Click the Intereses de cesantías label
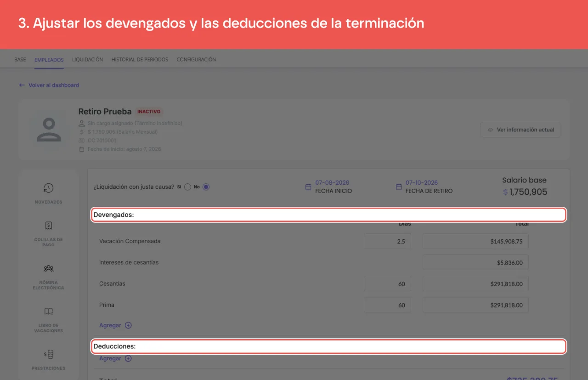This screenshot has height=380, width=588. 129,262
